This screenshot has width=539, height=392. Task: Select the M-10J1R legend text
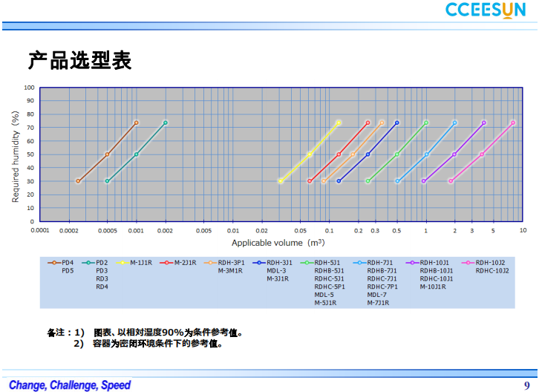point(433,287)
